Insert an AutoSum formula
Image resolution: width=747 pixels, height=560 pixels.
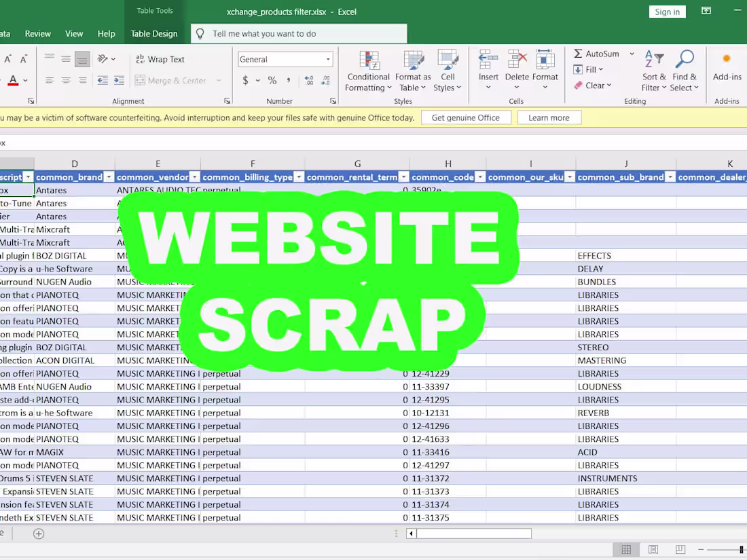tap(598, 54)
